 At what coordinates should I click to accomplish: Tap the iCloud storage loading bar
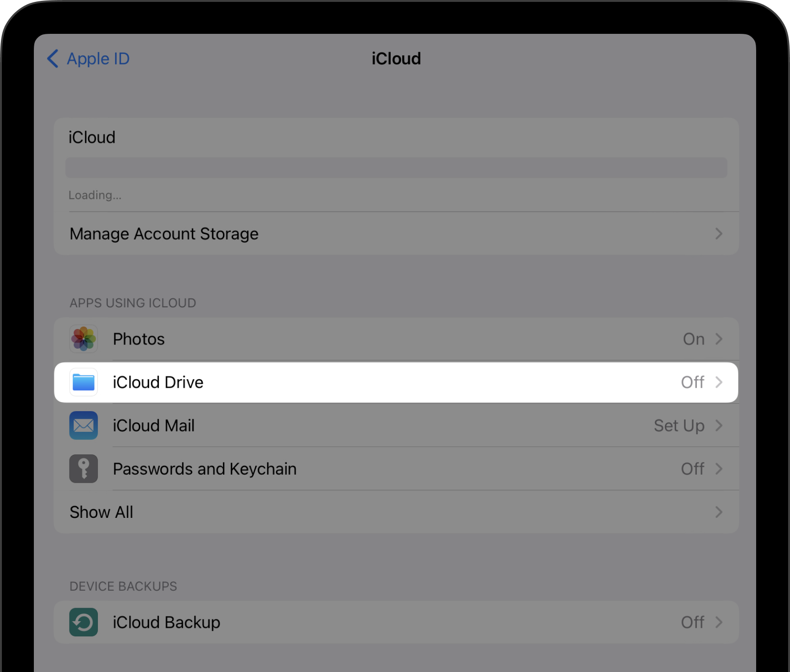point(396,167)
